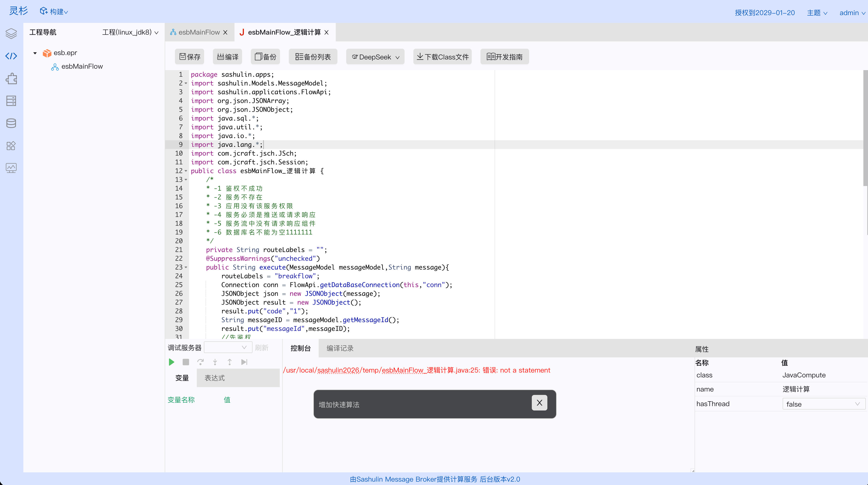Click the layers icon in left sidebar
868x485 pixels.
[11, 33]
